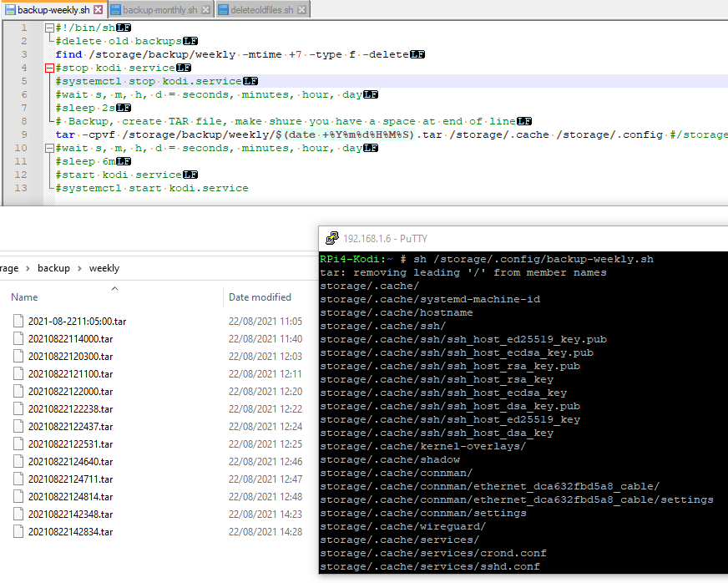Screen dimensions: 728x583
Task: Click line number 9 in the editor margin
Action: click(24, 134)
